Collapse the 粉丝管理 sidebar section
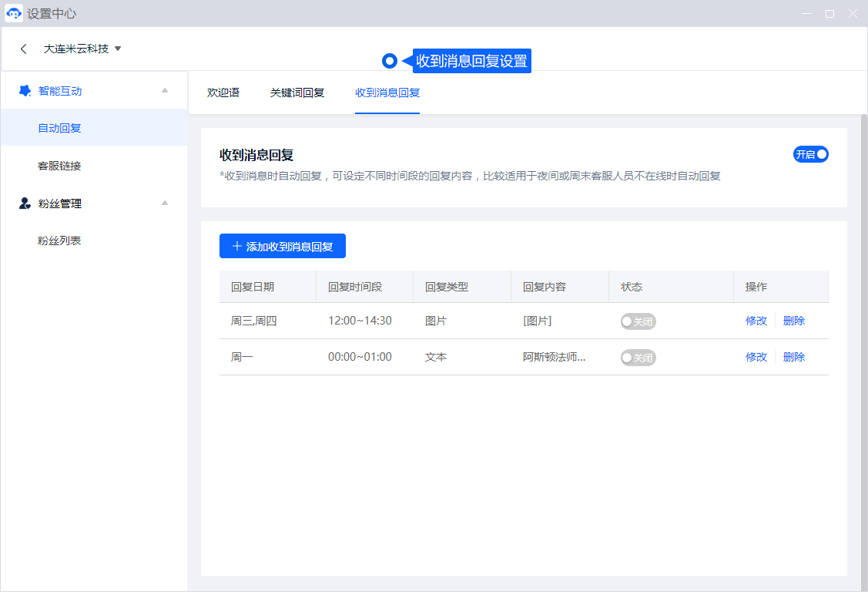Image resolution: width=868 pixels, height=592 pixels. 164,203
